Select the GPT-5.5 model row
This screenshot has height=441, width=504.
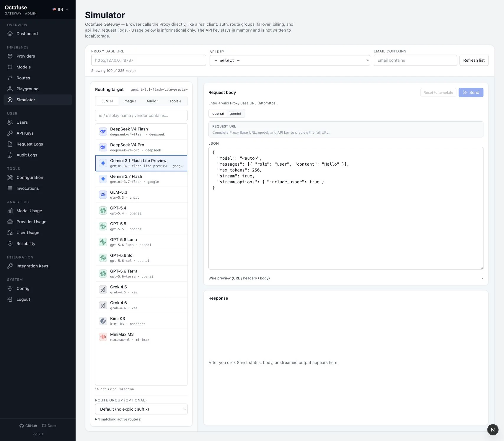pos(141,226)
